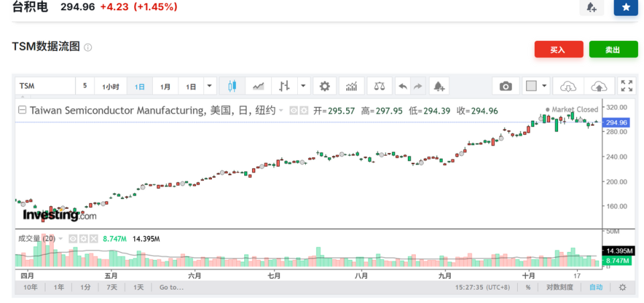
Task: Select the layout square swatch button
Action: click(x=531, y=87)
